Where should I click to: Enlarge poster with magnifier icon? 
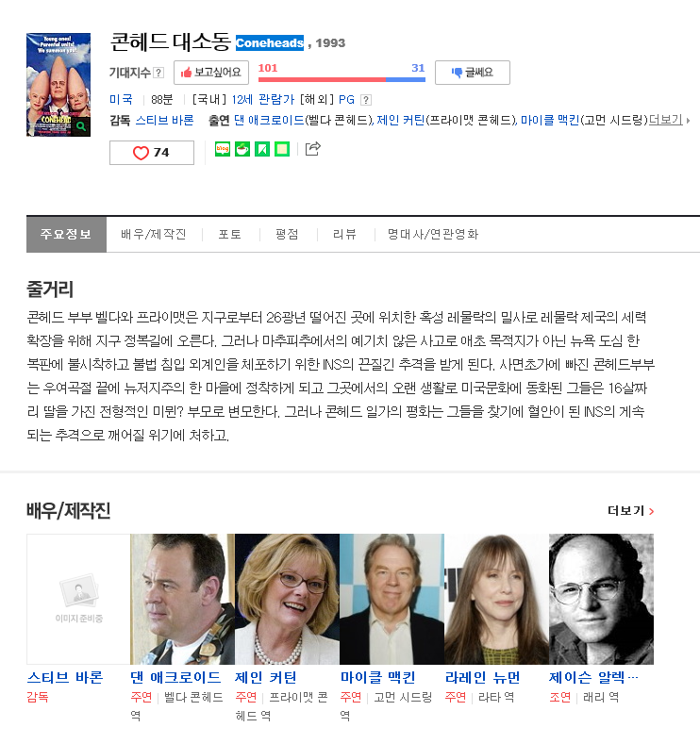81,126
